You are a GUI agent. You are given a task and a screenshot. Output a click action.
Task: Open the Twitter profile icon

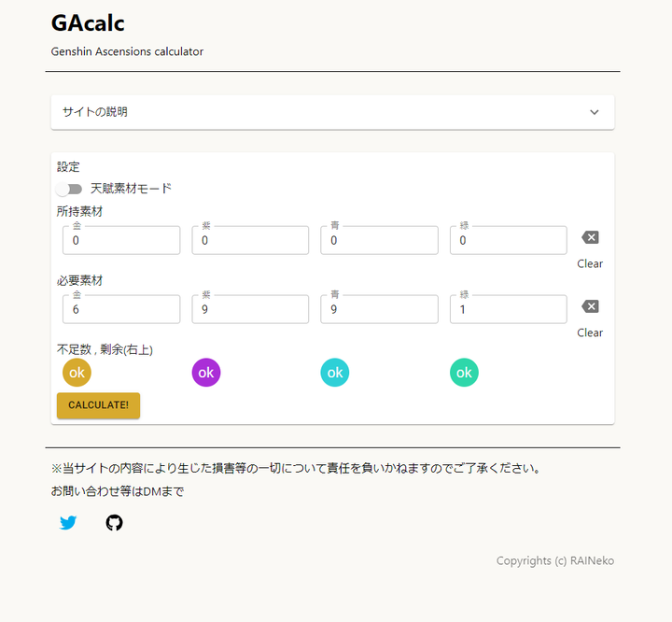68,523
